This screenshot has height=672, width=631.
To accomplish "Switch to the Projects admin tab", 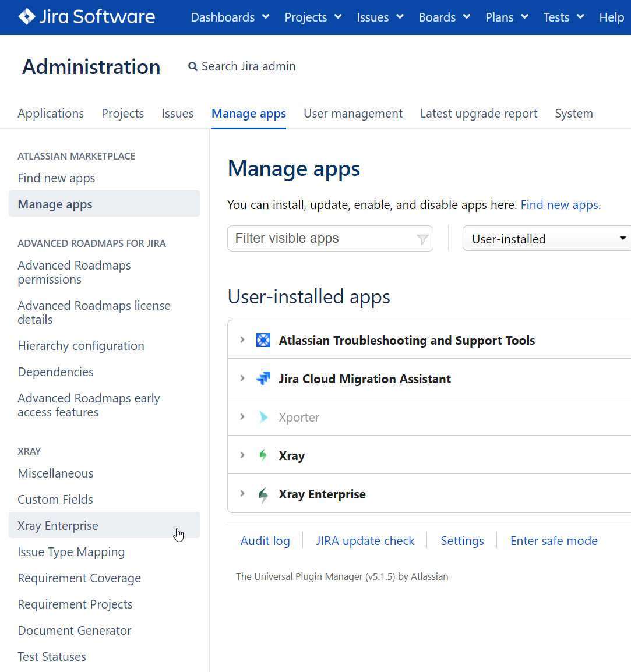I will coord(122,114).
